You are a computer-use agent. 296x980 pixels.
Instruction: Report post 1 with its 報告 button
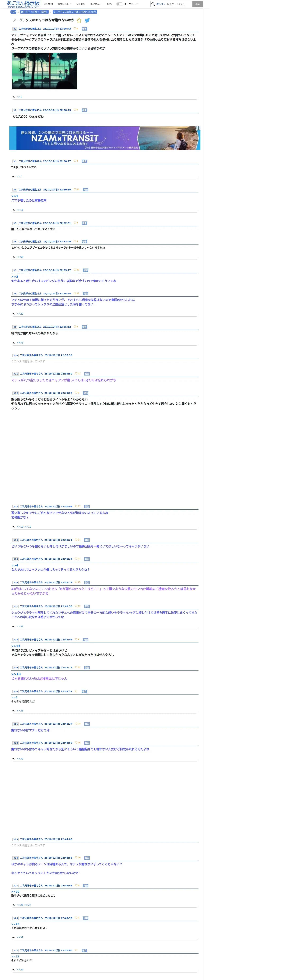(84, 29)
